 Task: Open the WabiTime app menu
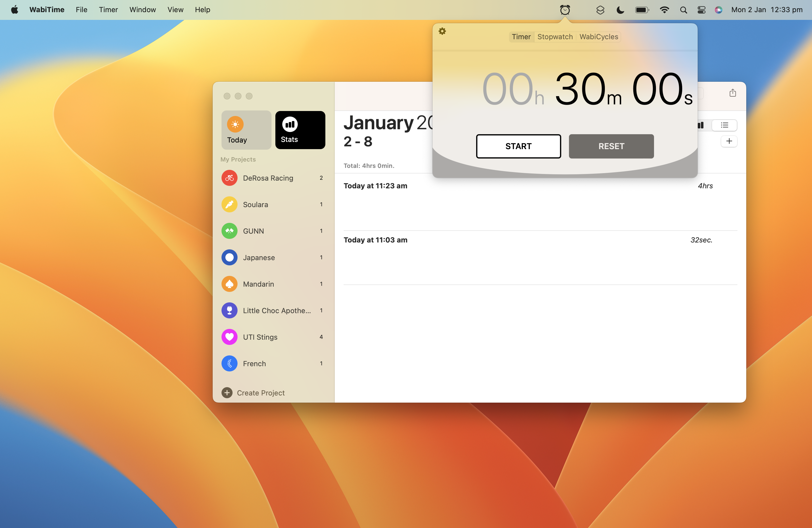pyautogui.click(x=47, y=10)
